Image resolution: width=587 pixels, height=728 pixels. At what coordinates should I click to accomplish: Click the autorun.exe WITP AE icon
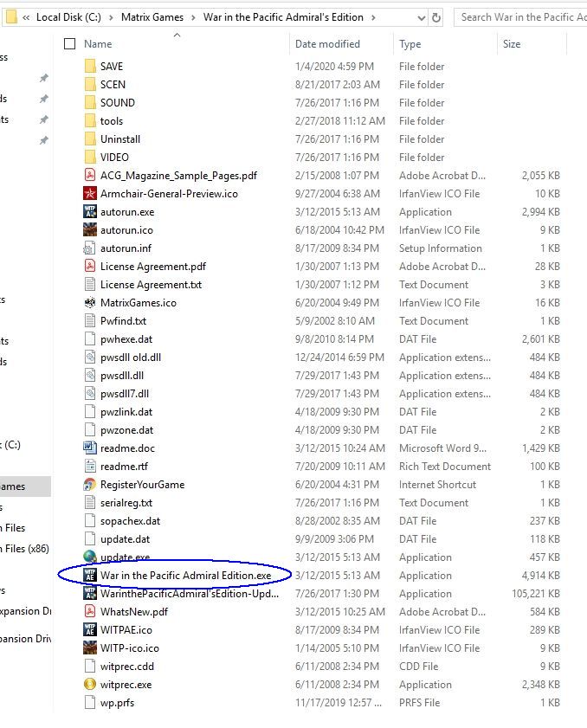90,211
